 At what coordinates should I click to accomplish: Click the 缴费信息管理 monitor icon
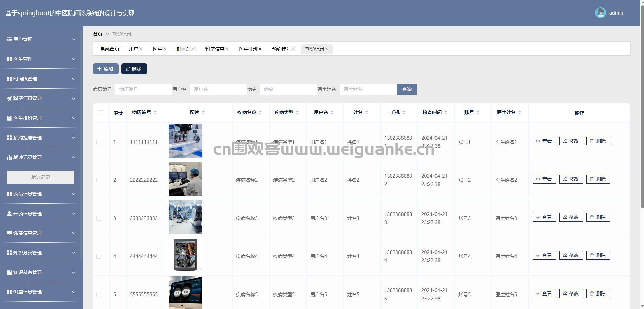[9, 233]
